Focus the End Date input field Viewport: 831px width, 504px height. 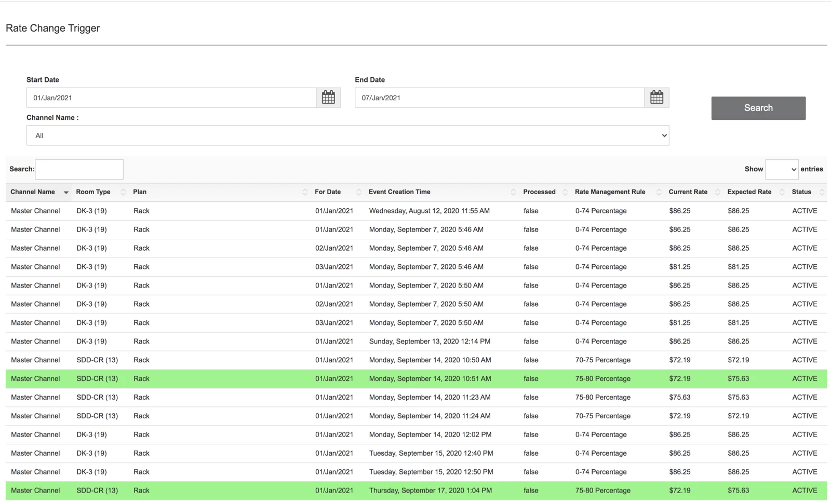point(499,98)
